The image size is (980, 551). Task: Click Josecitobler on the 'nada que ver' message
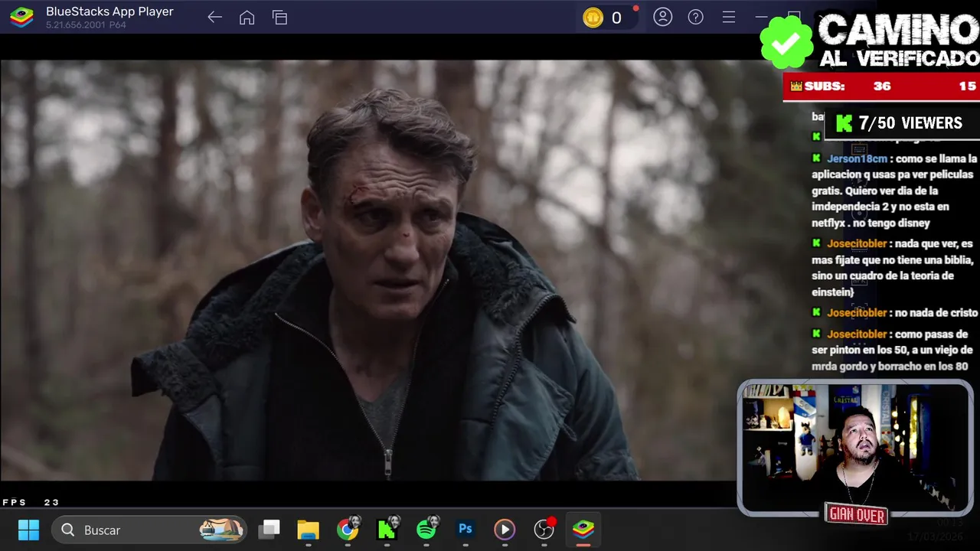[857, 243]
